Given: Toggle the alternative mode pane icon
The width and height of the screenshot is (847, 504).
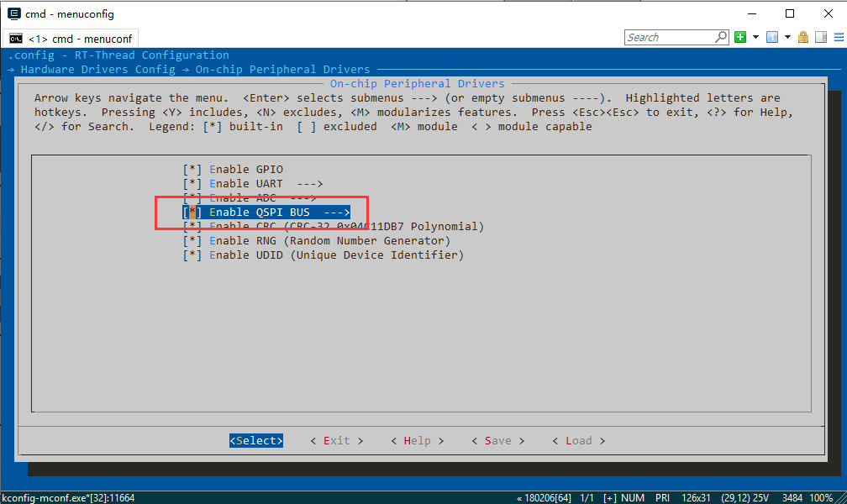Looking at the screenshot, I should pos(818,37).
